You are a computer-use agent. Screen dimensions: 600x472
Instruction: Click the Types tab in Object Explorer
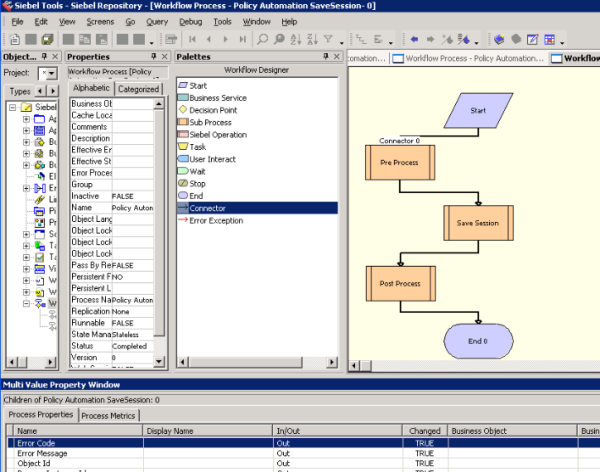(20, 91)
